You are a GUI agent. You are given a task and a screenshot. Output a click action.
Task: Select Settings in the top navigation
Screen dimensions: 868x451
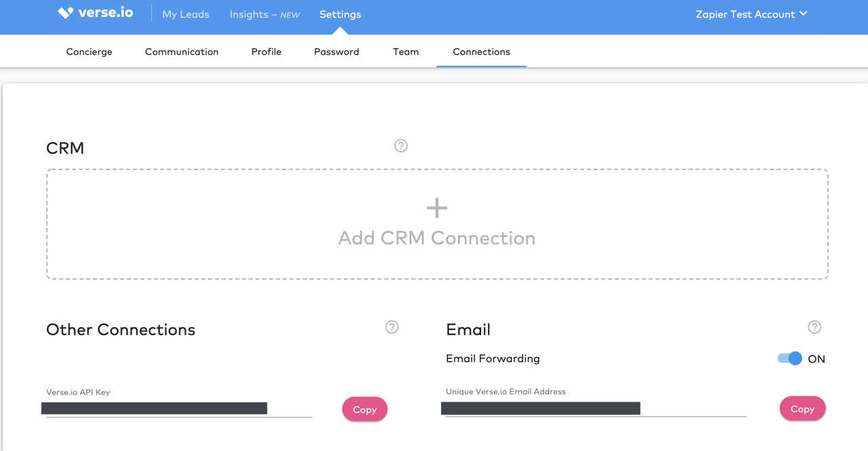pyautogui.click(x=340, y=14)
